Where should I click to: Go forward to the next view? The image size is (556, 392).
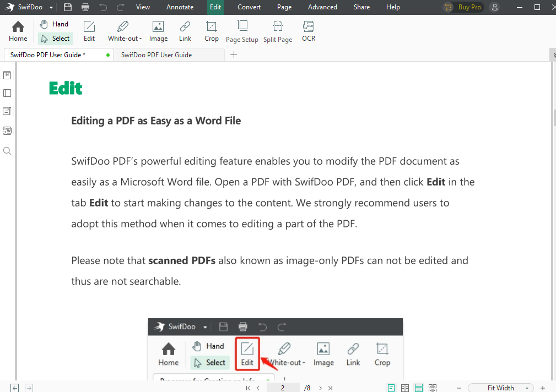pyautogui.click(x=29, y=388)
